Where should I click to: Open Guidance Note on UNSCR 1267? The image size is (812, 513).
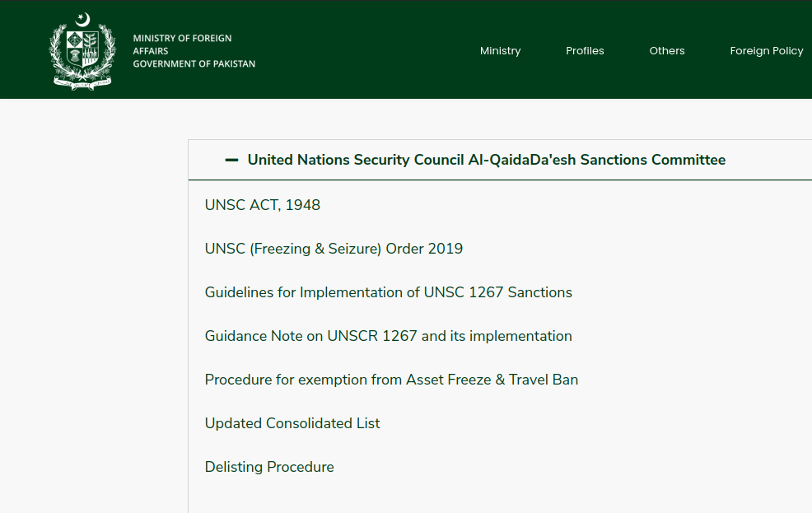pyautogui.click(x=388, y=336)
